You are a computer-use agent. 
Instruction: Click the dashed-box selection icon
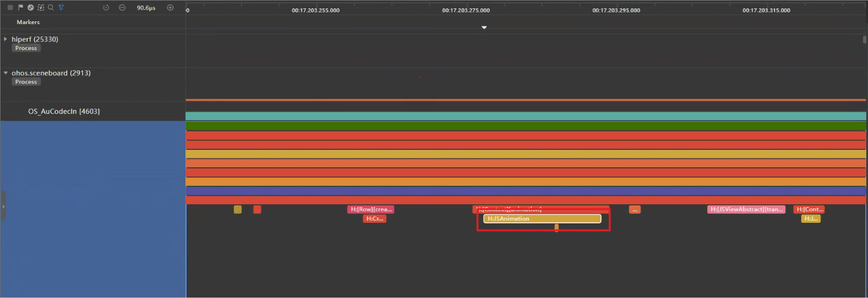tap(40, 8)
